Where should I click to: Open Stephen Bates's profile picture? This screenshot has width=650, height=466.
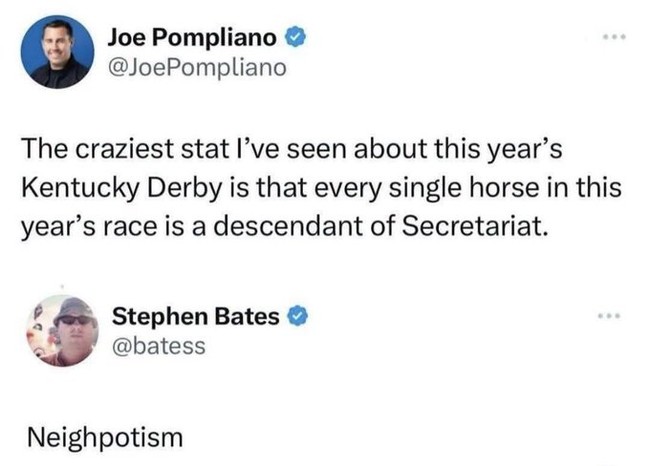[x=62, y=330]
